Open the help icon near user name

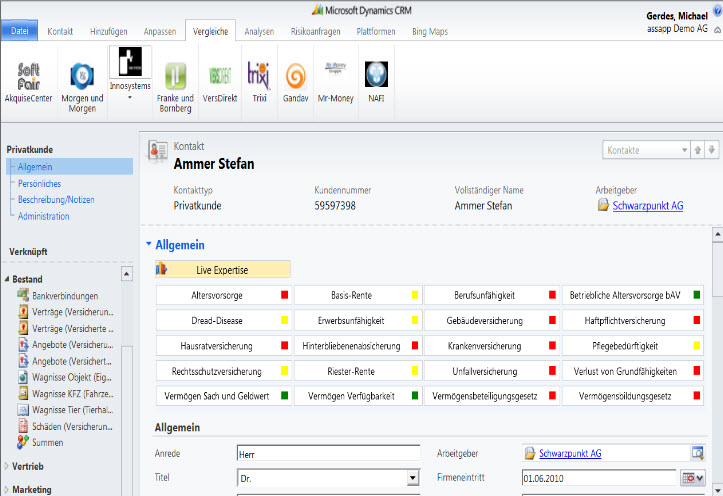(x=718, y=12)
